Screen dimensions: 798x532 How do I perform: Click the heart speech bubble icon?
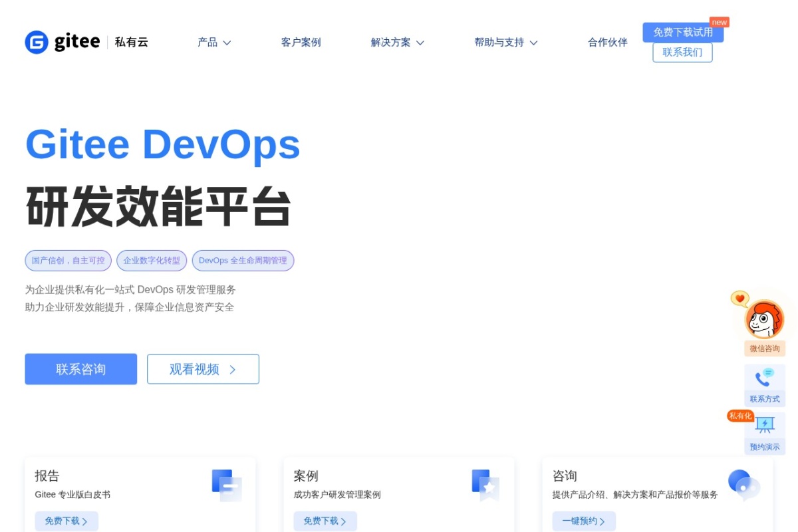click(739, 299)
